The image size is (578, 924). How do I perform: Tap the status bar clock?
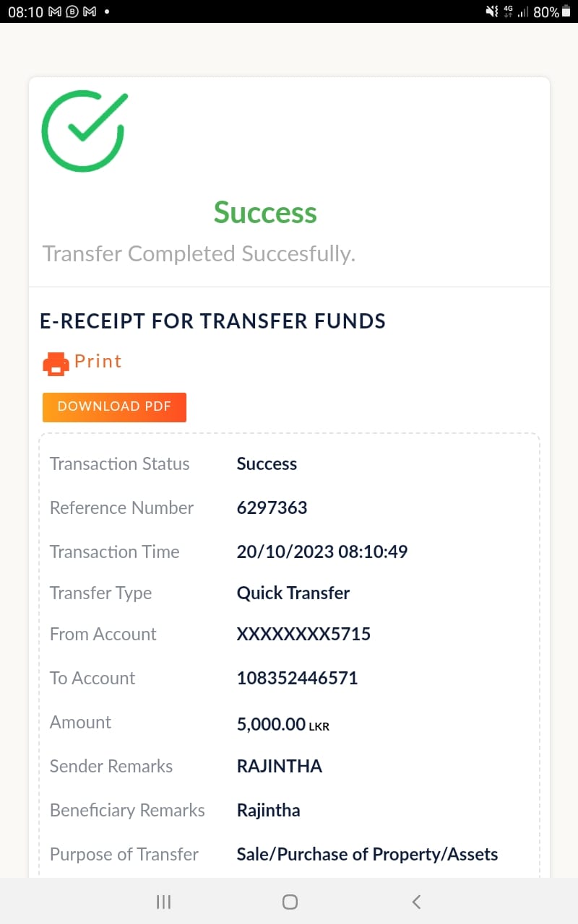pos(25,12)
